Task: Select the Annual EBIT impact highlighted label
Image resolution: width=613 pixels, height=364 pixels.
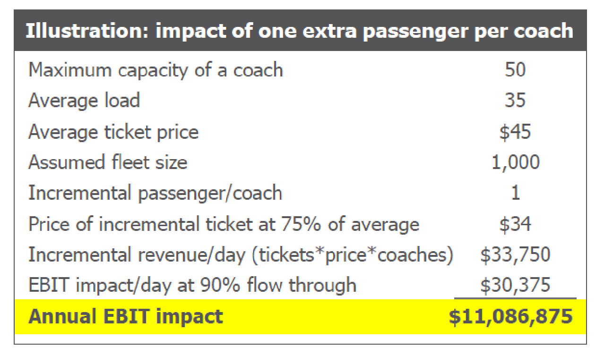Action: pyautogui.click(x=126, y=316)
